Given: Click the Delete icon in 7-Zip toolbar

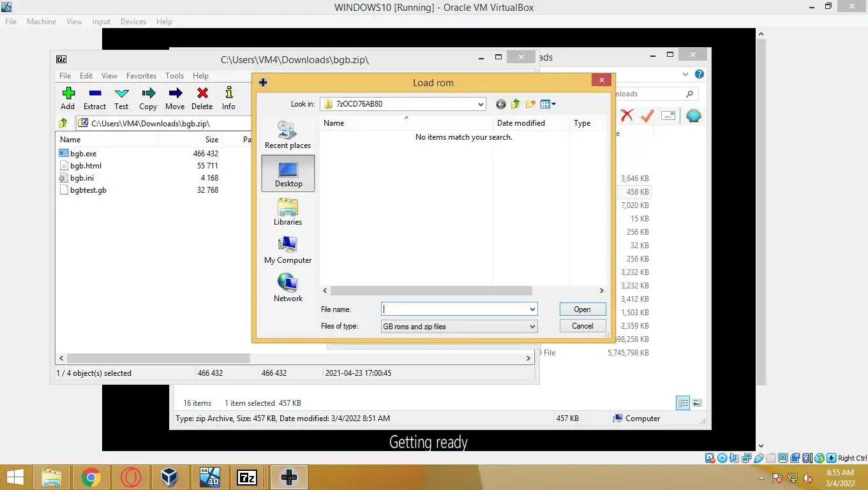Looking at the screenshot, I should (202, 93).
